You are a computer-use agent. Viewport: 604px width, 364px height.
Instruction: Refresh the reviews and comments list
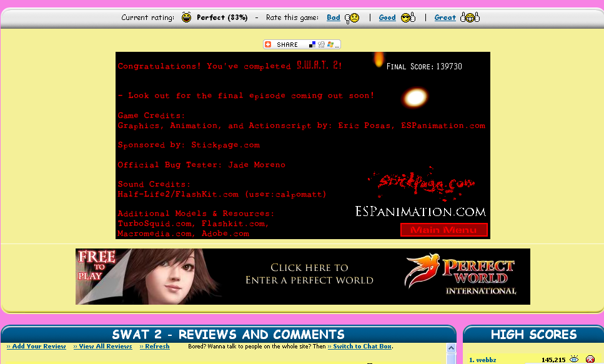coord(154,347)
